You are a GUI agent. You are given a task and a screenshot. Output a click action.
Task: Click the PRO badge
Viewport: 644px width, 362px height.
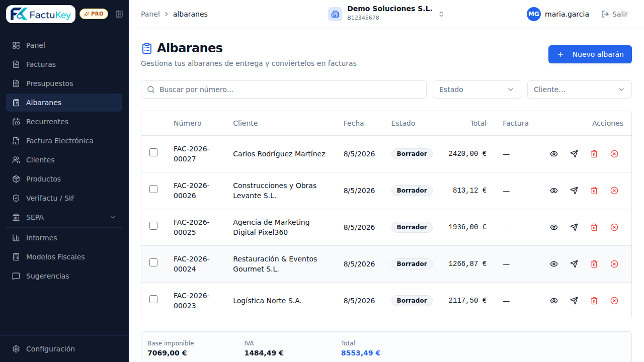94,14
